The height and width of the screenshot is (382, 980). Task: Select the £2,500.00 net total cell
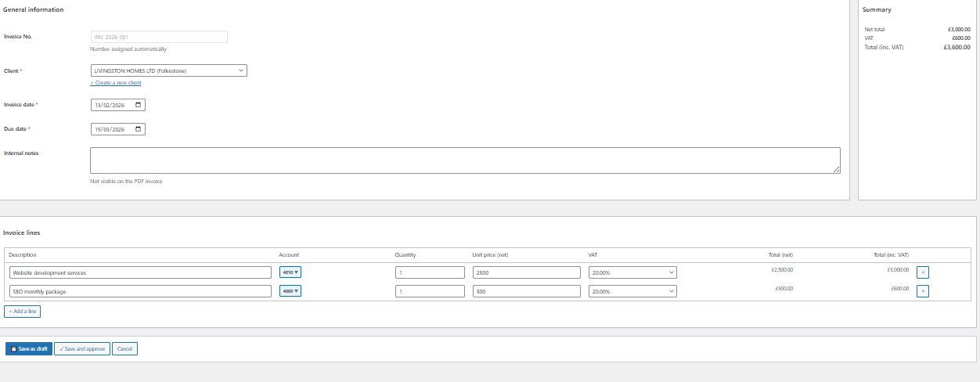coord(782,269)
